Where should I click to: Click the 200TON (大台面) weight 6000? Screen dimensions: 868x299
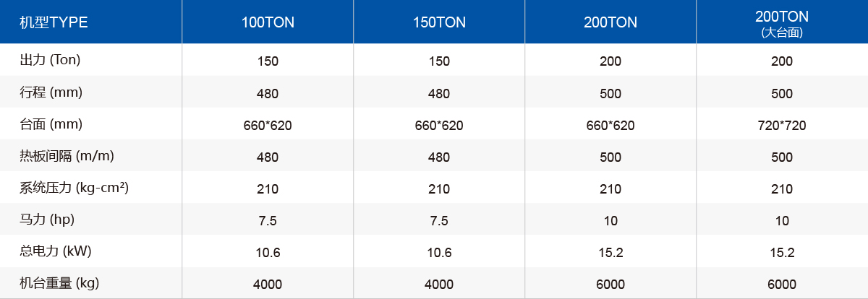coord(782,285)
